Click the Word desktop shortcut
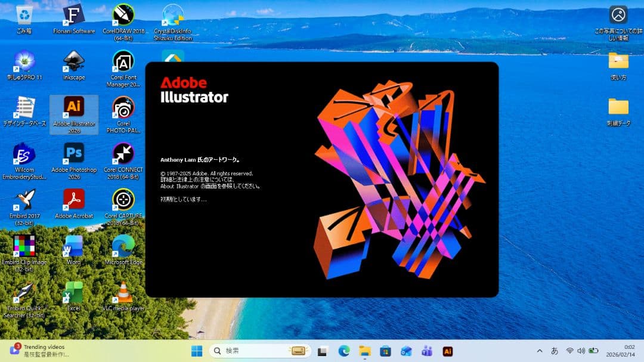Image resolution: width=644 pixels, height=362 pixels. coord(74,246)
